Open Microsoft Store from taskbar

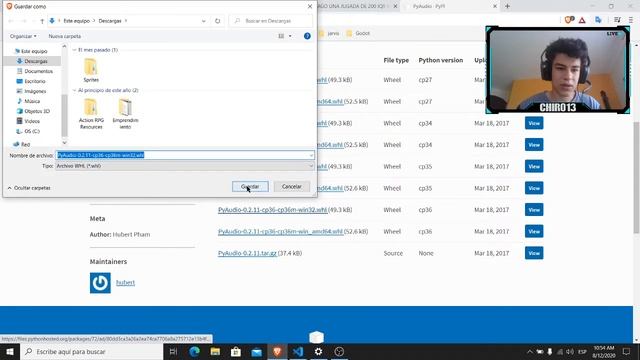point(236,351)
